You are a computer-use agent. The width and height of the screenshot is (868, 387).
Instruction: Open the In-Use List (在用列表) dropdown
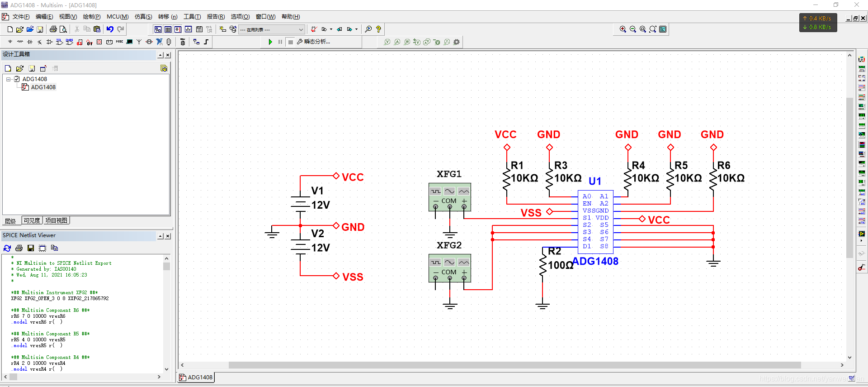coord(272,29)
